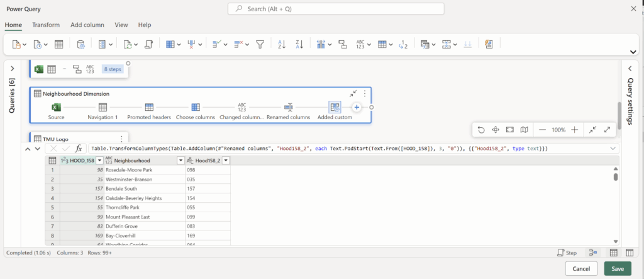Toggle the diagram view in status bar

(x=593, y=253)
